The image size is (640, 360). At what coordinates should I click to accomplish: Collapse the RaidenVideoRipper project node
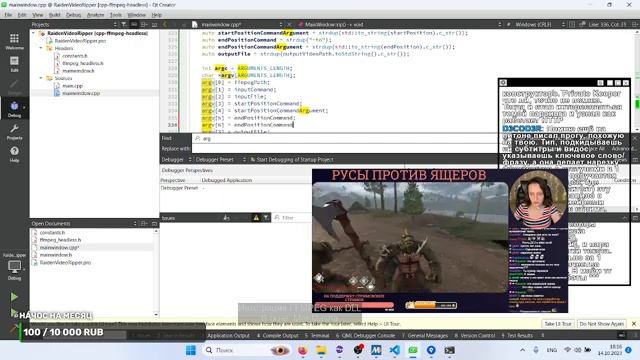[x=34, y=33]
